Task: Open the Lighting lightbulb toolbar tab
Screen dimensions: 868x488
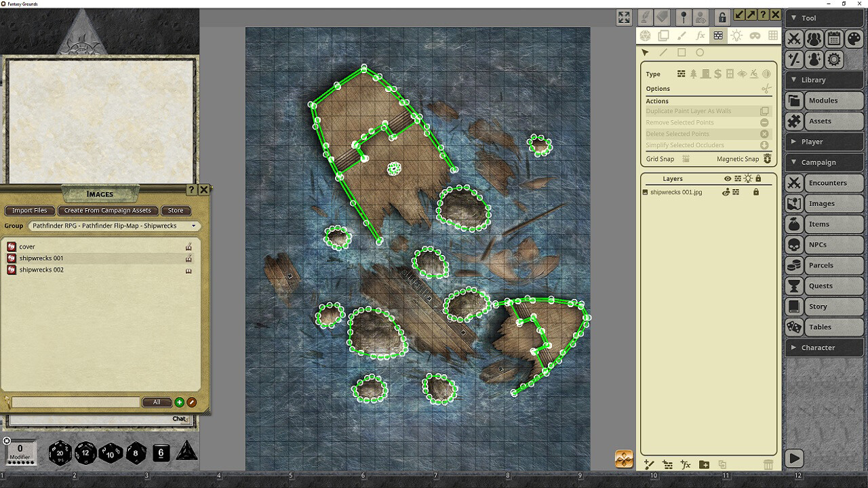Action: pyautogui.click(x=736, y=35)
